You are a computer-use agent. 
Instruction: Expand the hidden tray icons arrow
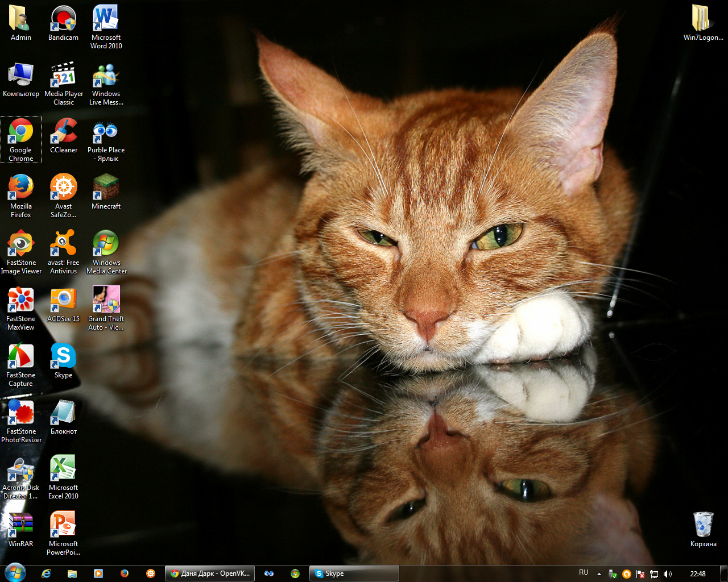[x=599, y=574]
